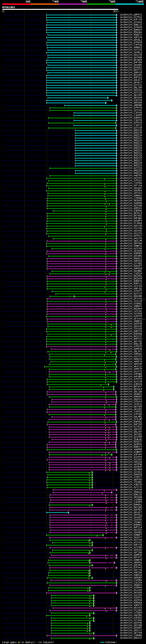Select the UniRef100_Q677D9 label
The height and width of the screenshot is (644, 146).
click(131, 633)
